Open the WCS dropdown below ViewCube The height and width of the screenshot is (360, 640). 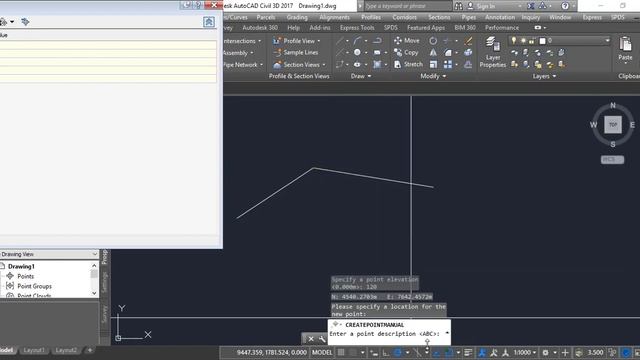click(x=612, y=160)
